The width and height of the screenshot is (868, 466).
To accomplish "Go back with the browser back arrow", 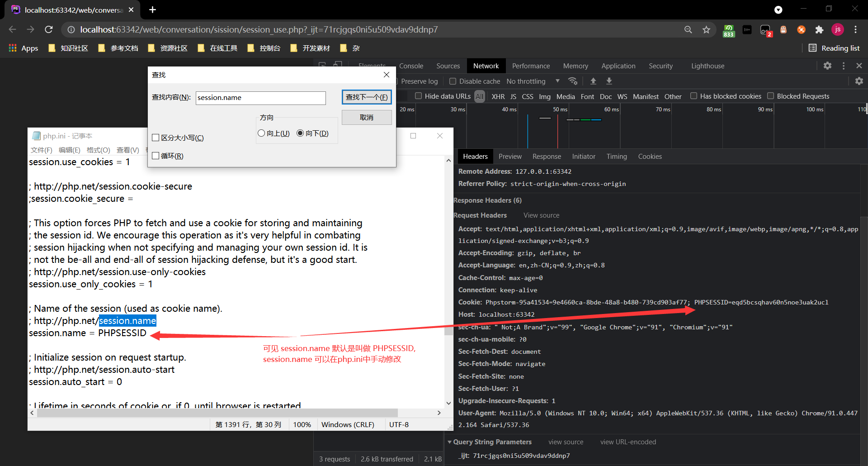I will 12,29.
